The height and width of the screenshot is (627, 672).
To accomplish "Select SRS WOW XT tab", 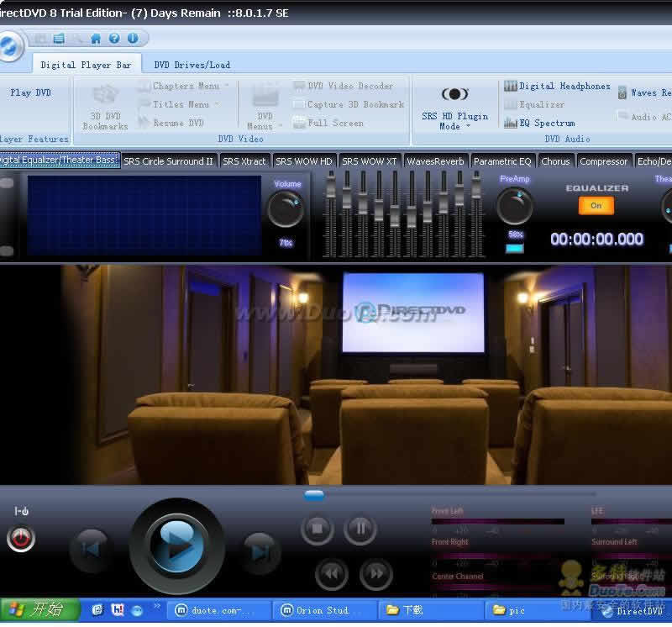I will (370, 161).
